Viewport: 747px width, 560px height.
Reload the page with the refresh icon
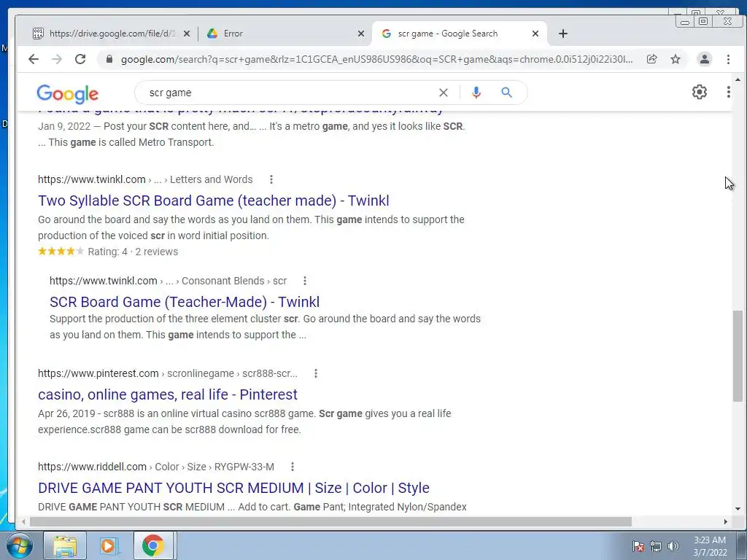pyautogui.click(x=80, y=59)
